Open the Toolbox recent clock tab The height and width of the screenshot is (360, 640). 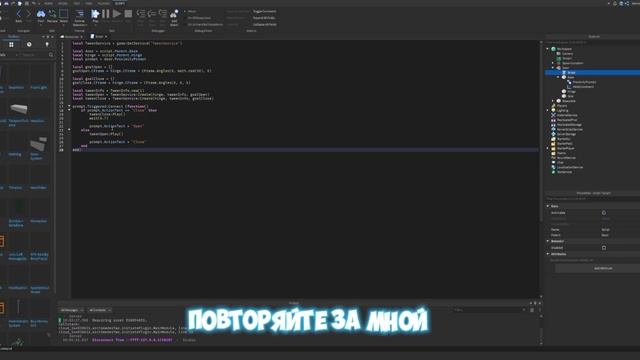29,44
